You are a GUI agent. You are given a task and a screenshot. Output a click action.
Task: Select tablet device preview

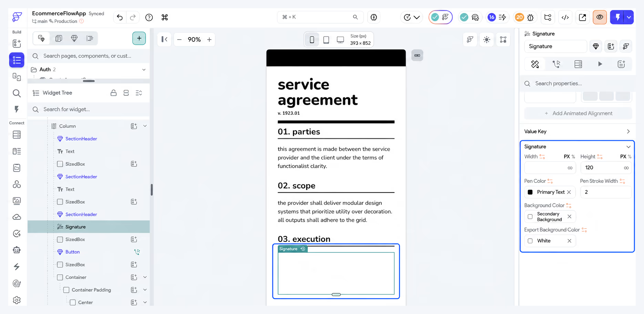pyautogui.click(x=326, y=40)
